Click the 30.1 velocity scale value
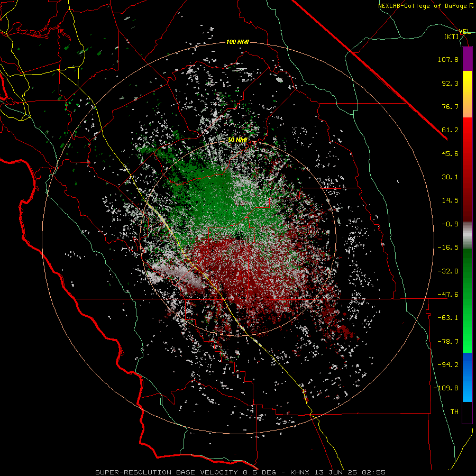Viewport: 476px width, 476px height. tap(450, 177)
